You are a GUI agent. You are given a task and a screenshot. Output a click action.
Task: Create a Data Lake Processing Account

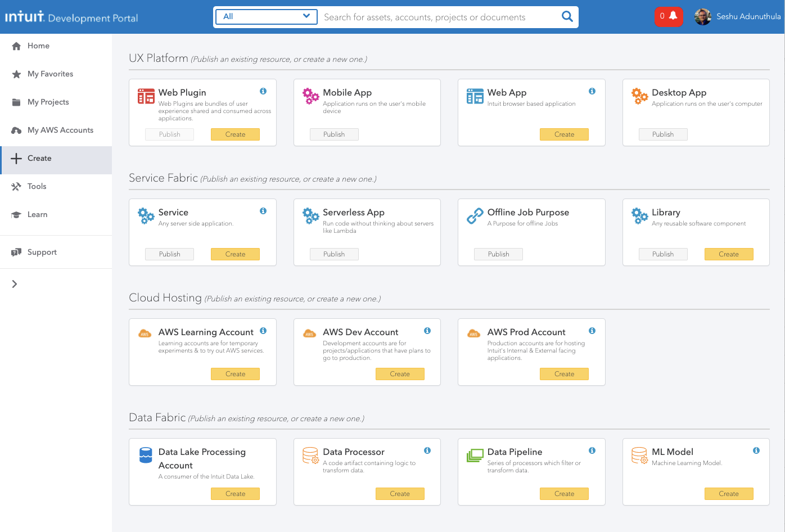(x=235, y=494)
